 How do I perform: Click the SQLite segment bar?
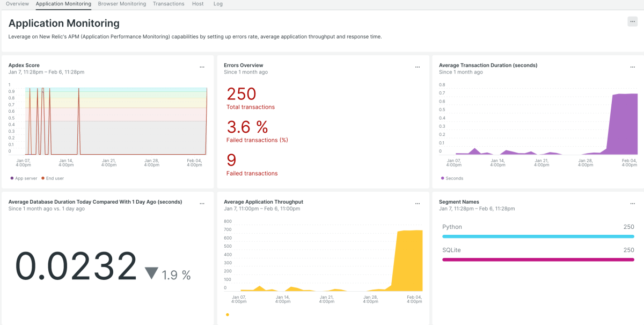pos(538,259)
